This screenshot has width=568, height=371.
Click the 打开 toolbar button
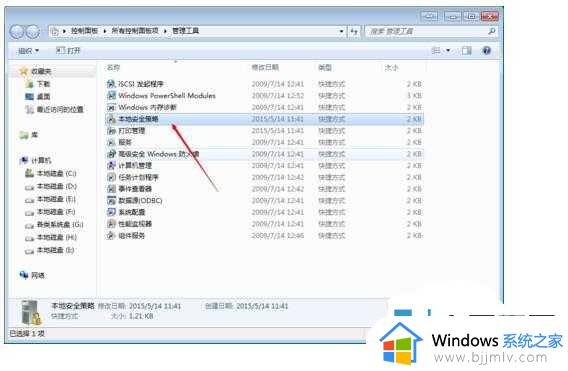[x=68, y=51]
